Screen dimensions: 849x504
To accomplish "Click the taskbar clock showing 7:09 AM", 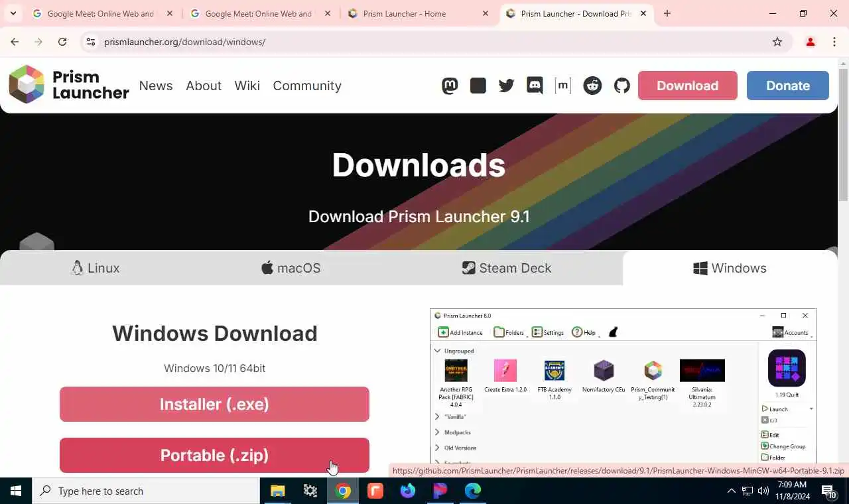I will [792, 491].
